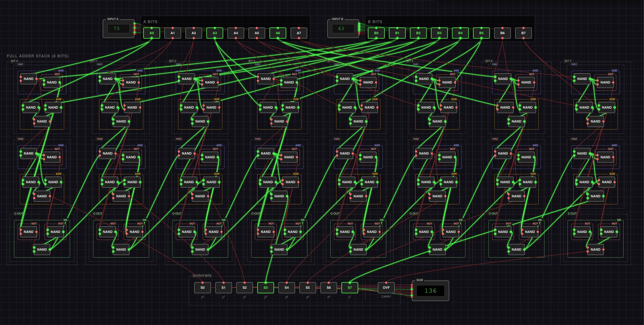Click the OUTPUT BITS panel header
644x325 pixels.
click(202, 276)
